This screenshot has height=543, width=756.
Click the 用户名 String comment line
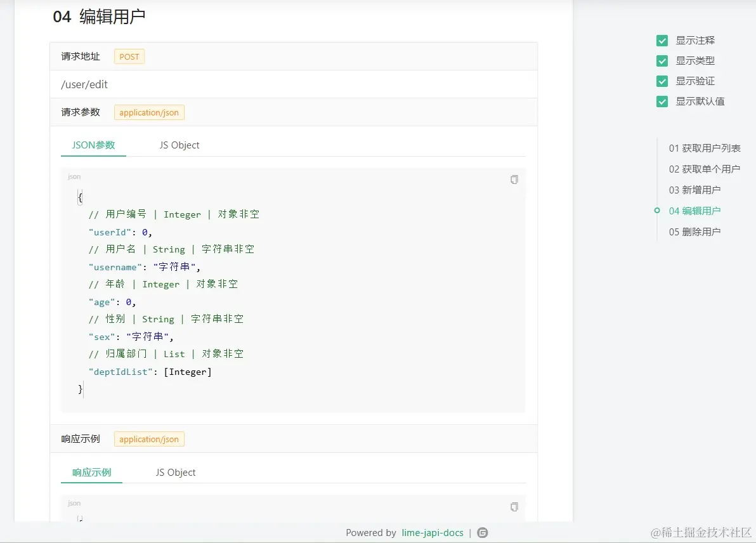coord(171,249)
